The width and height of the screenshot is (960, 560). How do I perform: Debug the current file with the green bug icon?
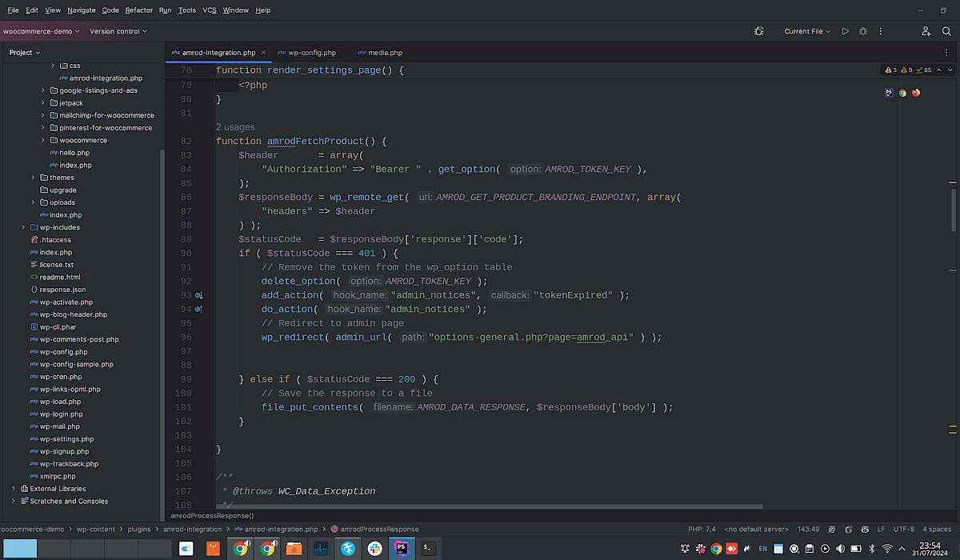(863, 31)
